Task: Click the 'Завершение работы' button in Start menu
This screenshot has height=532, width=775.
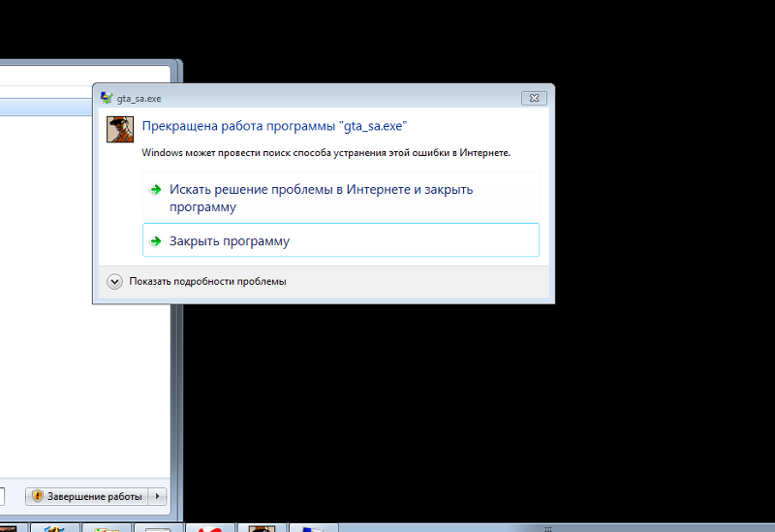Action: click(87, 496)
